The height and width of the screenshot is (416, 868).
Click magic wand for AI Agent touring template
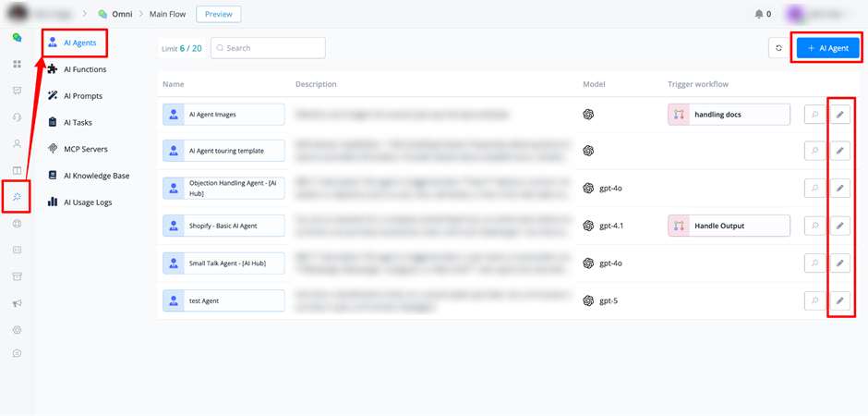(814, 151)
